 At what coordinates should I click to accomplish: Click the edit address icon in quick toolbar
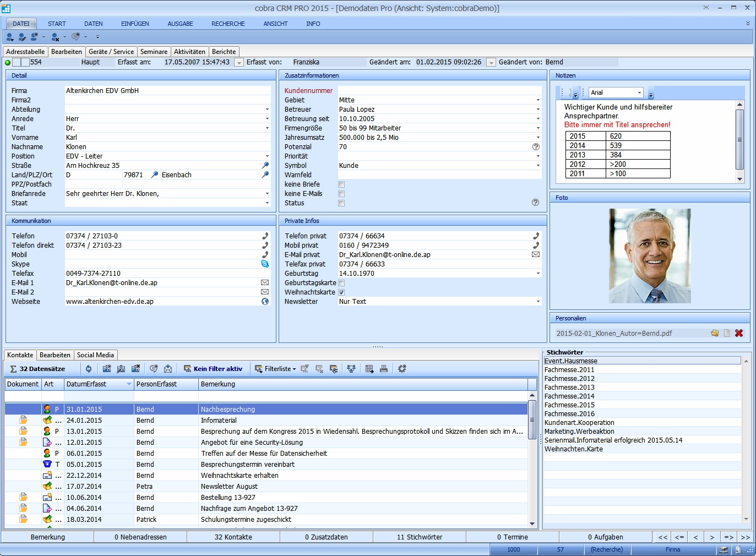(22, 37)
